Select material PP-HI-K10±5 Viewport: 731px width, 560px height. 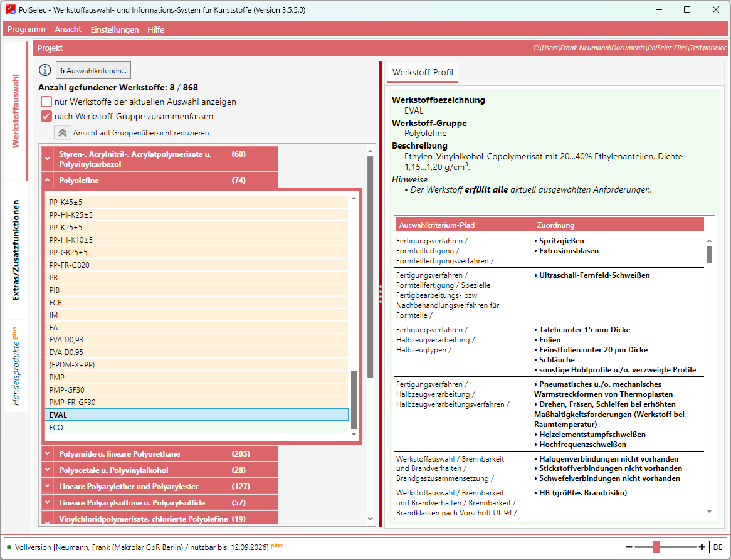coord(197,240)
